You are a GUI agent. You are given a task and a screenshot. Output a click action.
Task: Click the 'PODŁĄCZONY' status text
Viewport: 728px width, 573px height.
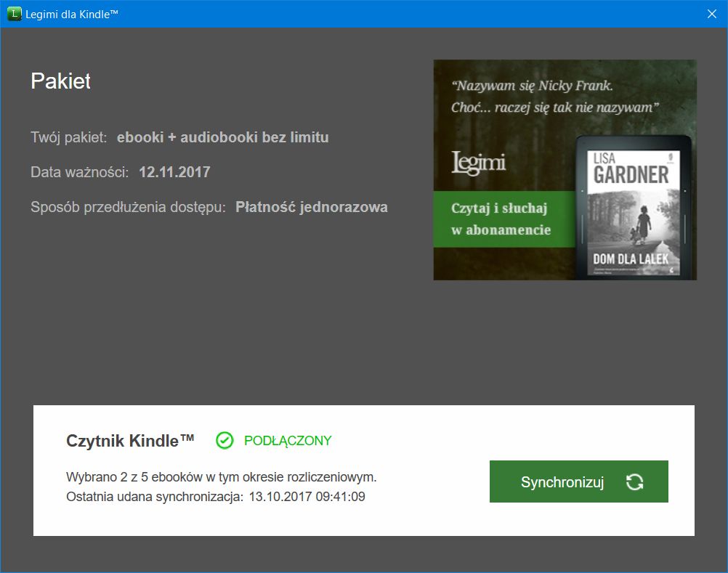tap(288, 440)
